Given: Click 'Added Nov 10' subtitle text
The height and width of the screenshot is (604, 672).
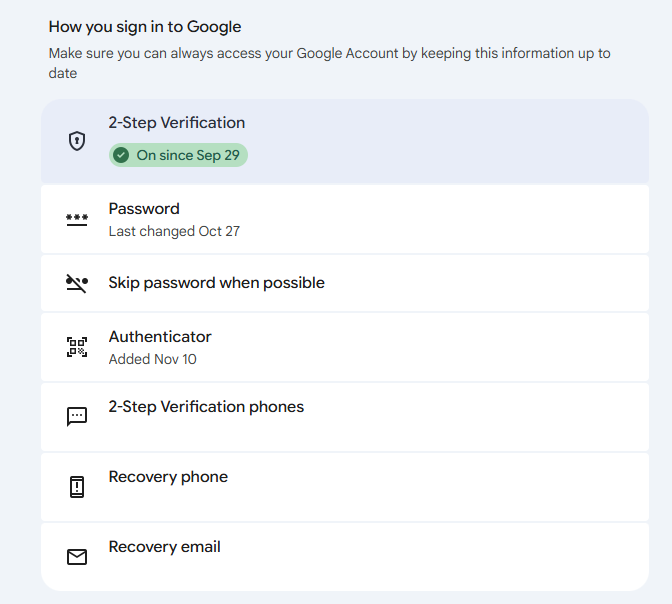Looking at the screenshot, I should pos(152,359).
